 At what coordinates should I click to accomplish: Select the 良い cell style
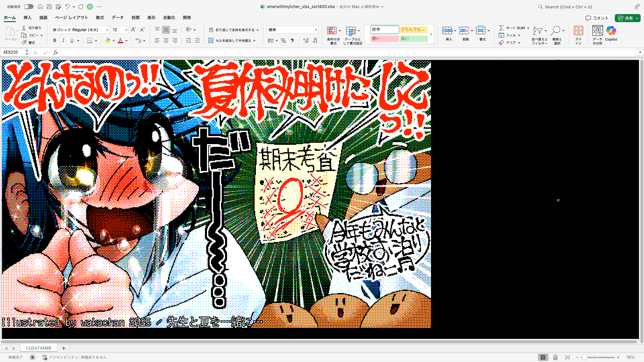pos(414,39)
